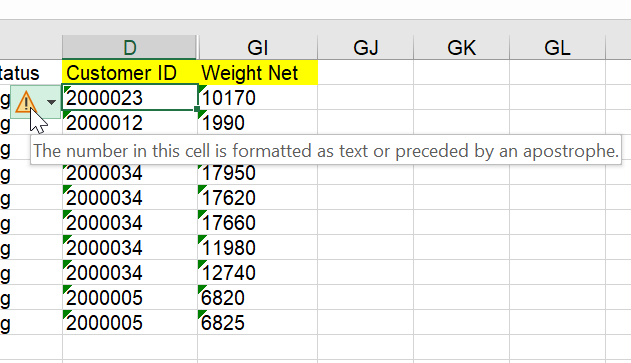Select cell containing 2000012
The width and height of the screenshot is (631, 363).
pos(130,122)
